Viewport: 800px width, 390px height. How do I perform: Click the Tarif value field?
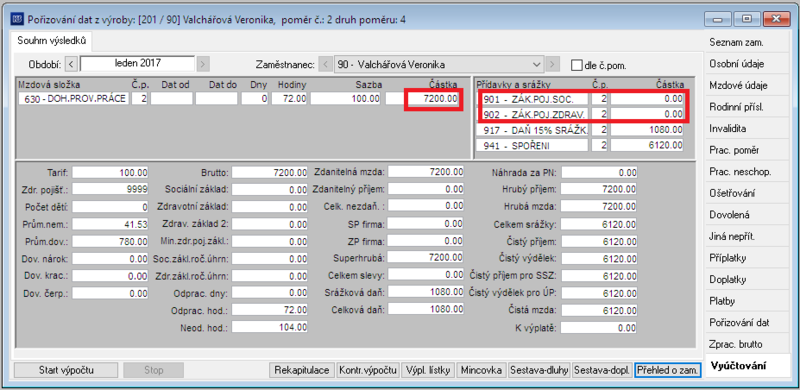coord(110,173)
